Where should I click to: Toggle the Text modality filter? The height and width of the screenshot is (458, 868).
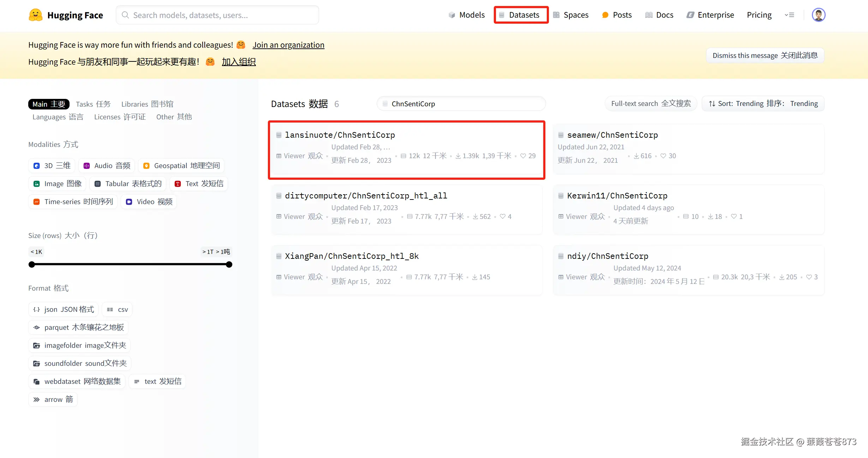tap(199, 184)
